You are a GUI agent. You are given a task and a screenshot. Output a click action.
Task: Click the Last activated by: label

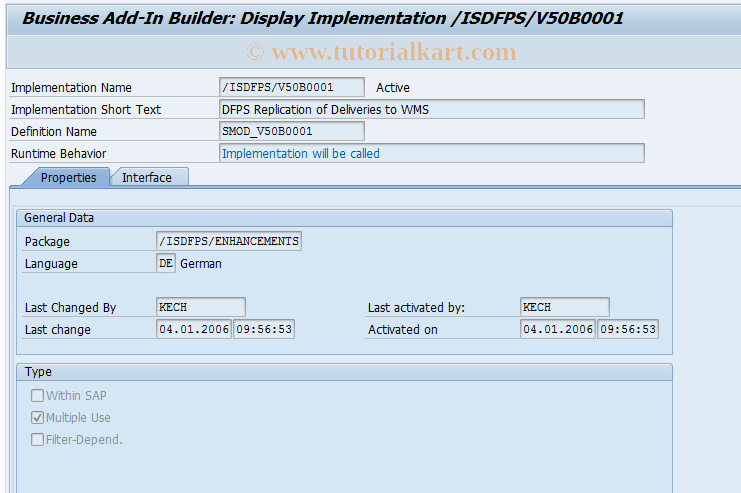(416, 308)
